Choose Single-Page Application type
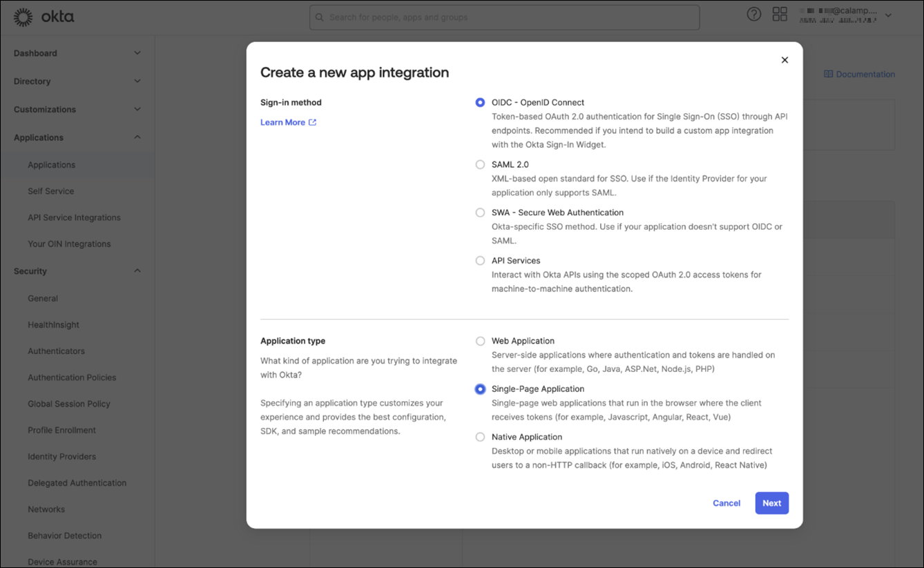924x568 pixels. coord(480,389)
